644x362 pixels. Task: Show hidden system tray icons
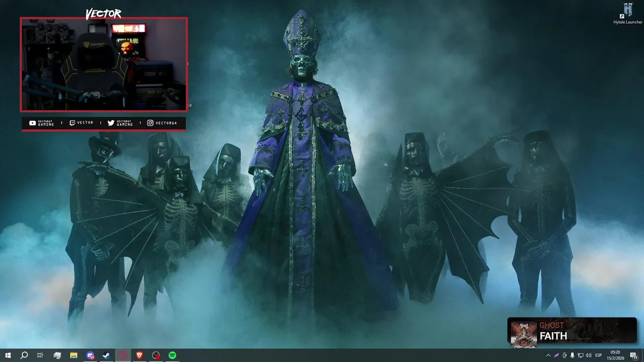pyautogui.click(x=548, y=355)
